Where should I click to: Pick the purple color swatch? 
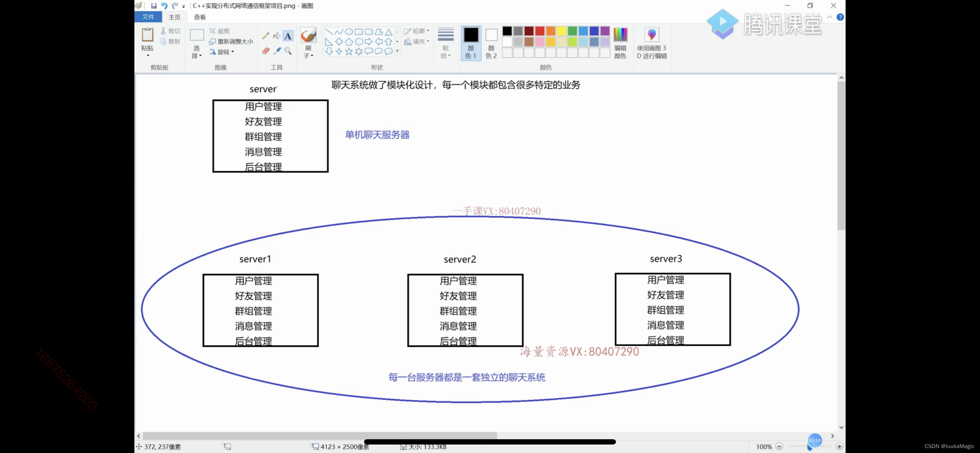coord(605,31)
